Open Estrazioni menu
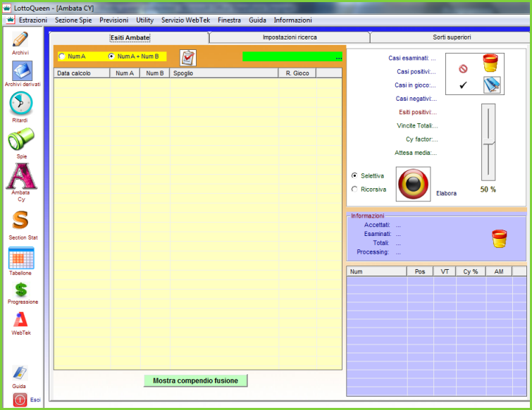 click(x=33, y=20)
